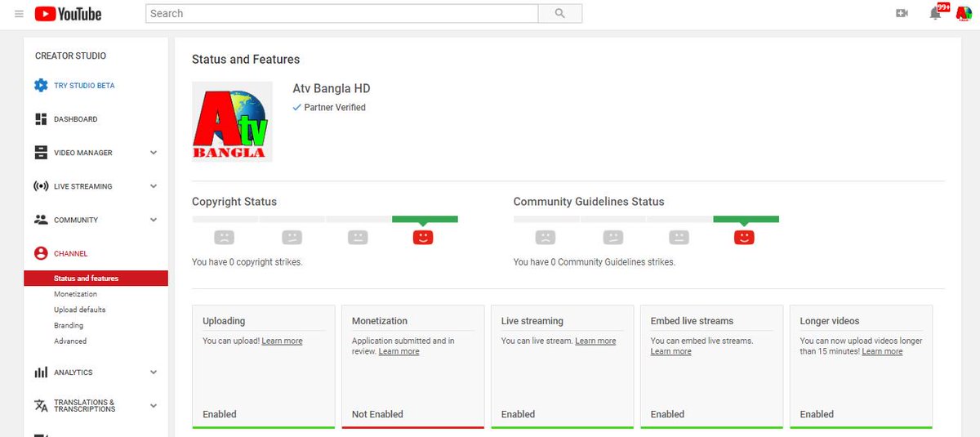
Task: Click the Try Studio Beta gear icon
Action: click(x=41, y=86)
